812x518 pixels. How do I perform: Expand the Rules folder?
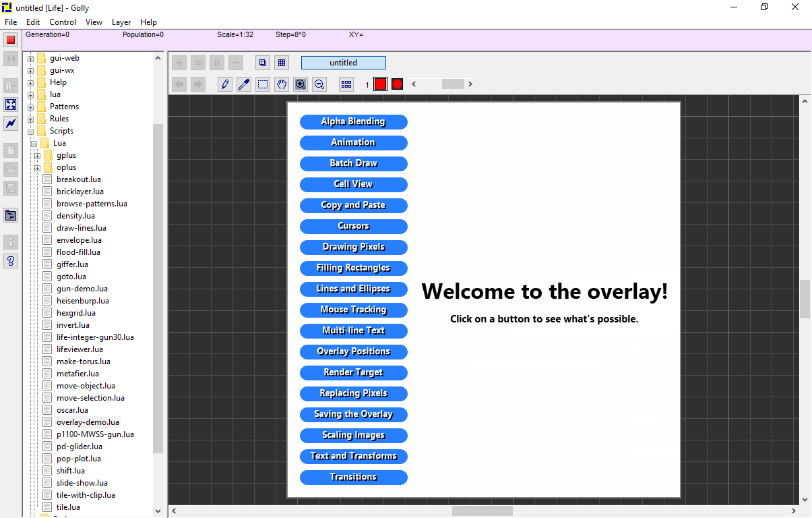point(30,119)
